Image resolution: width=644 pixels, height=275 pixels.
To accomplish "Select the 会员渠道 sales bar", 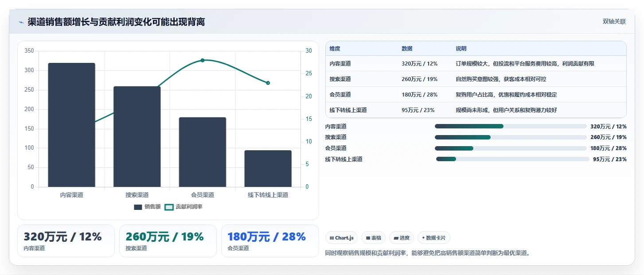I will (203, 152).
